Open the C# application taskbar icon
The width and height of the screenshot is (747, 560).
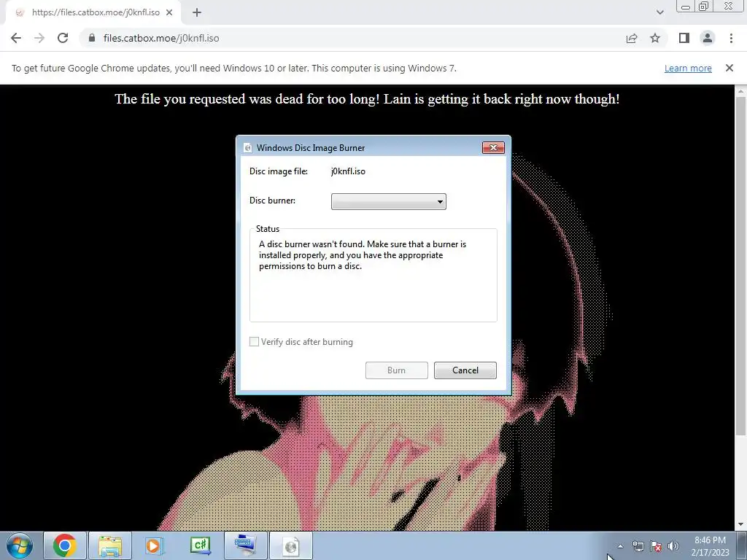click(x=200, y=545)
